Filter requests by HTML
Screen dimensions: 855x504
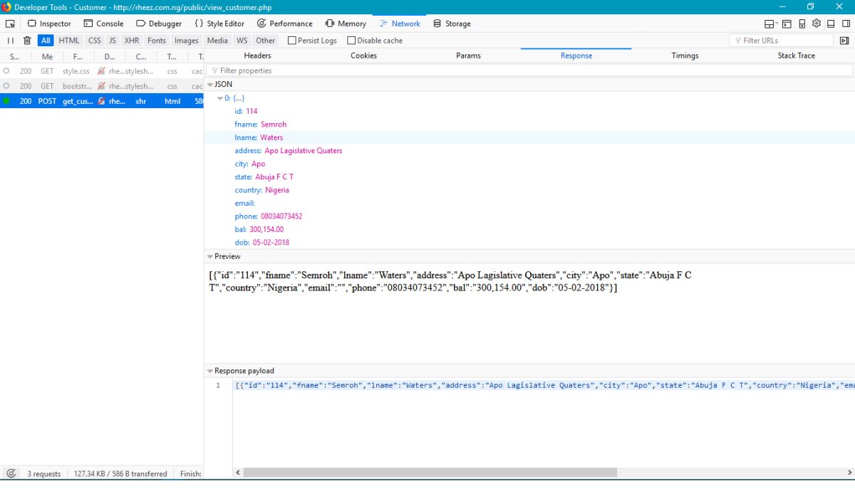(x=69, y=41)
